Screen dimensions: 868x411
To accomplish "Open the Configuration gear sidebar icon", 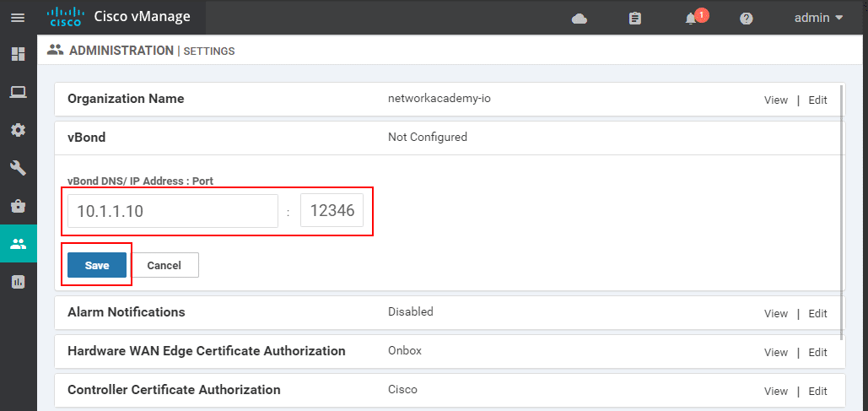I will tap(18, 130).
